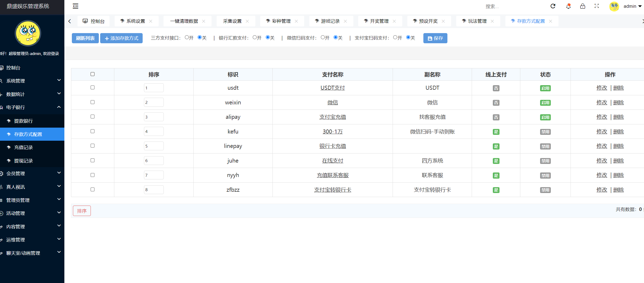Viewport: 644px width, 283px height.
Task: Click the lock screen icon
Action: click(583, 6)
